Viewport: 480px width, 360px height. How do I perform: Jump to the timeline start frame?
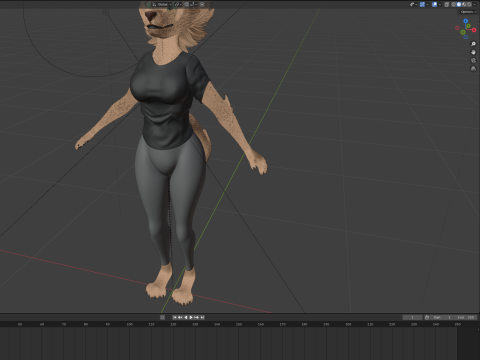click(175, 317)
